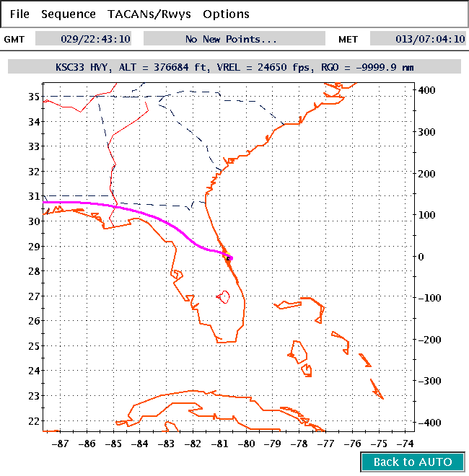
Task: Click longitude axis label -84
Action: click(x=140, y=444)
